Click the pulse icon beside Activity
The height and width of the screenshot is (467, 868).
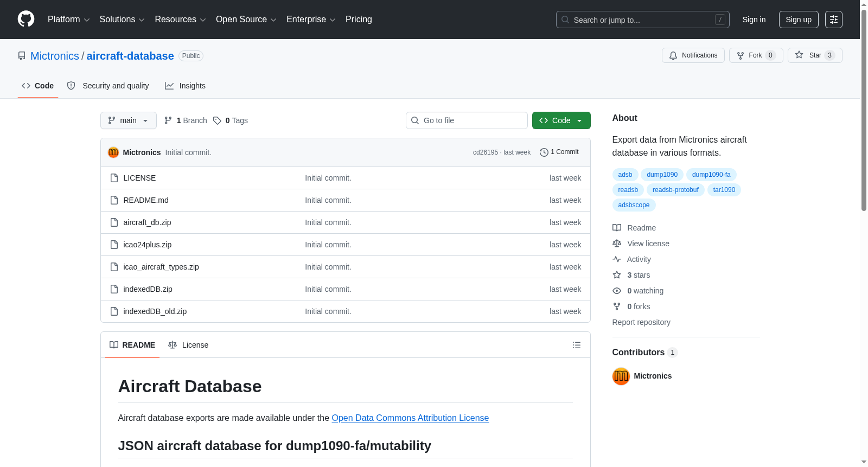[617, 259]
